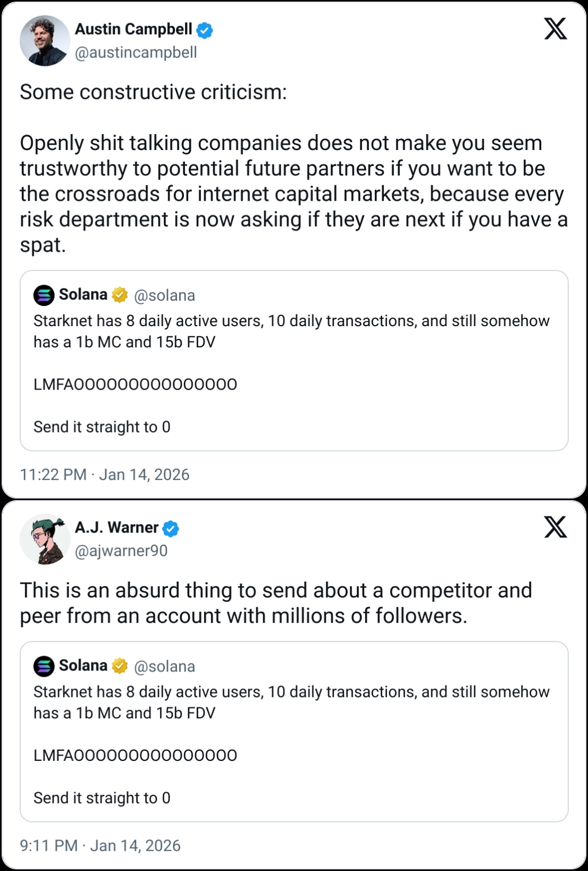Screen dimensions: 588x871
Task: Open A.J. Warner's avatar image
Action: pyautogui.click(x=45, y=539)
